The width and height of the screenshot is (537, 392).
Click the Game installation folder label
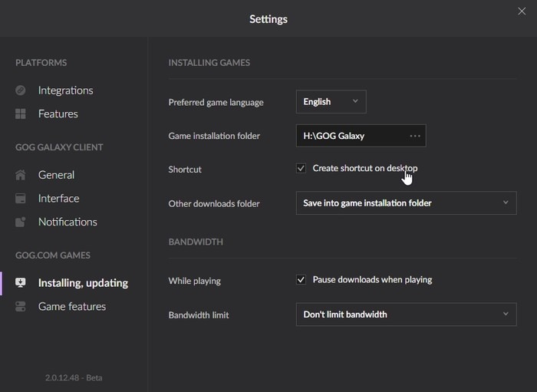(x=214, y=136)
